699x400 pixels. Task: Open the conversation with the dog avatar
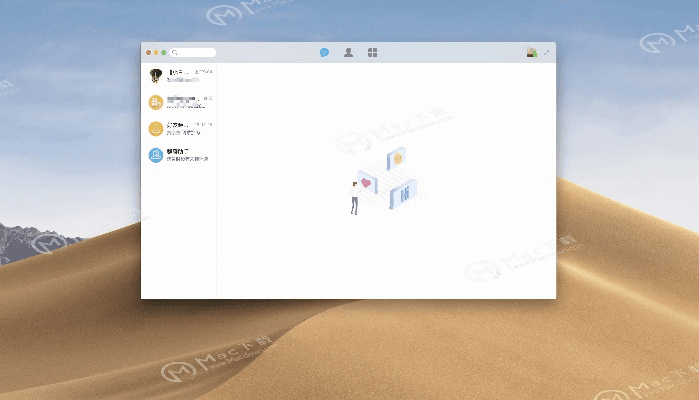click(x=179, y=76)
